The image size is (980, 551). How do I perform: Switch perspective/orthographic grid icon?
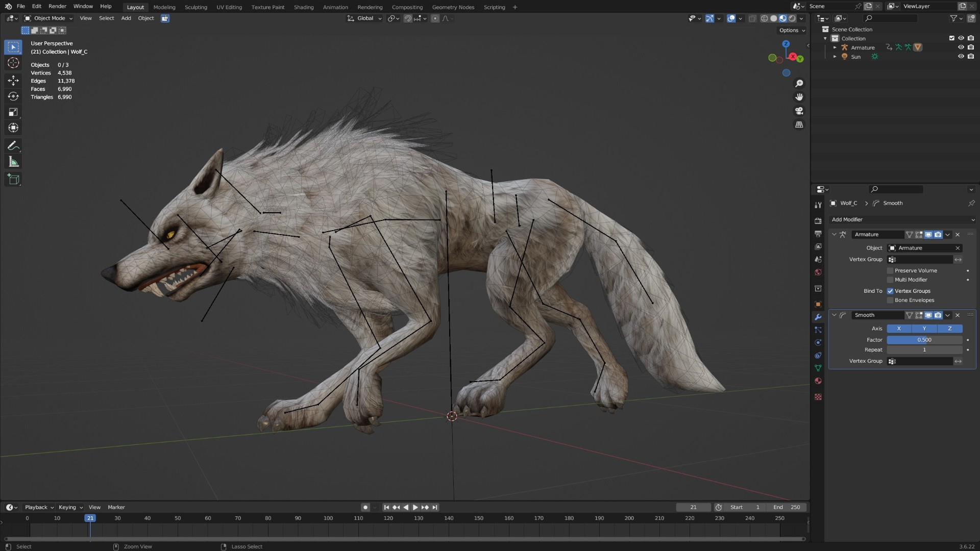tap(799, 124)
